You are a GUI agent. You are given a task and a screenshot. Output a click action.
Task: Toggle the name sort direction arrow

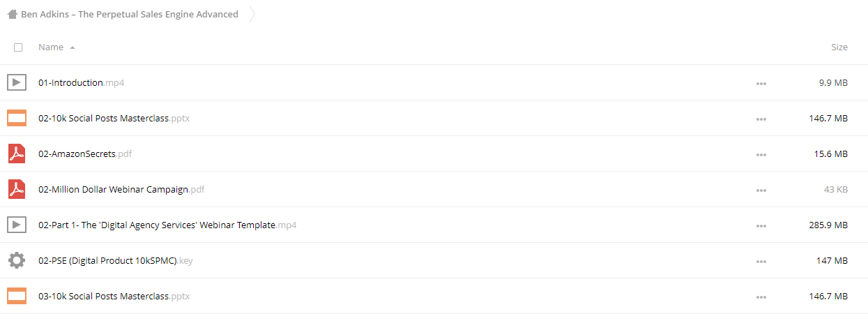pyautogui.click(x=73, y=47)
